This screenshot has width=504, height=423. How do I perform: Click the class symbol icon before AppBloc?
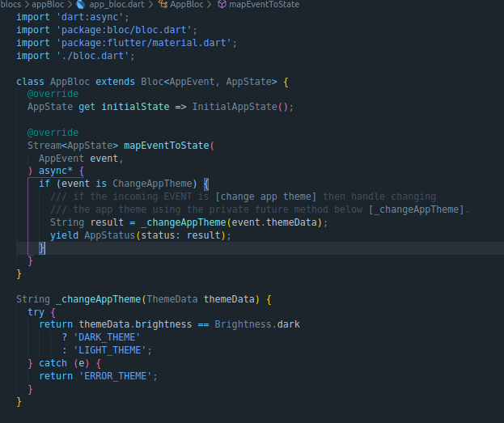pyautogui.click(x=163, y=4)
